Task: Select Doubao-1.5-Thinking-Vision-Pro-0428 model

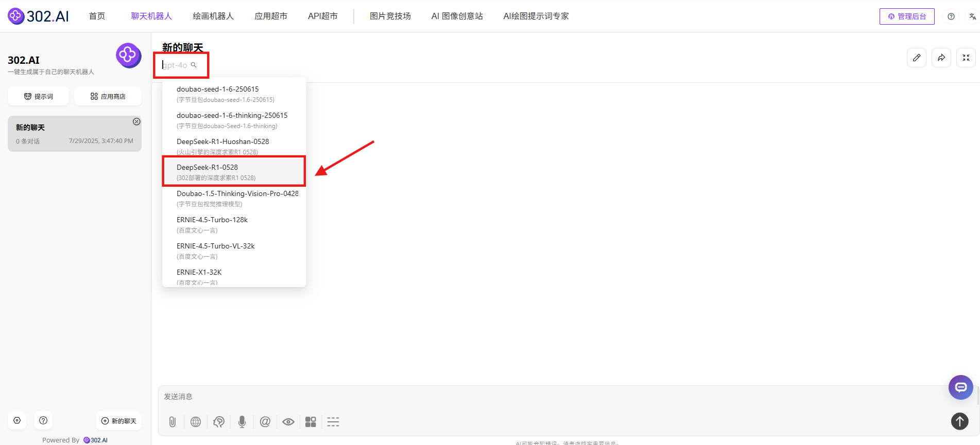Action: click(234, 198)
